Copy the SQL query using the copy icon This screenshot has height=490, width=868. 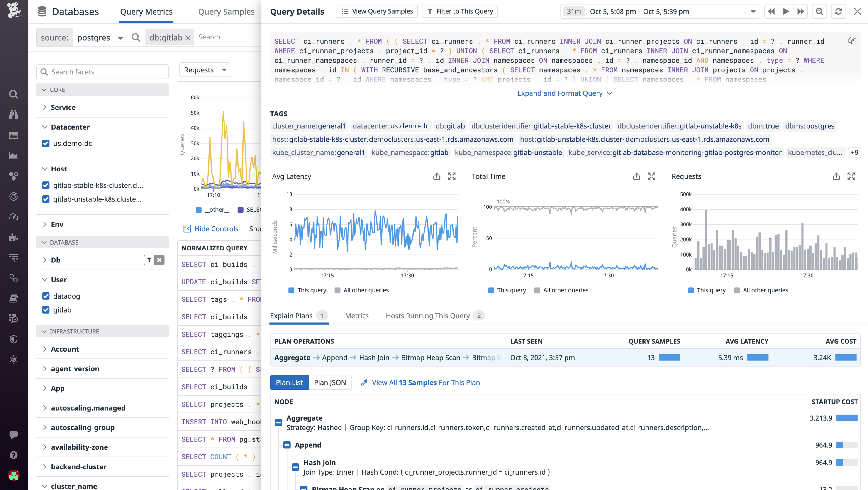point(853,41)
